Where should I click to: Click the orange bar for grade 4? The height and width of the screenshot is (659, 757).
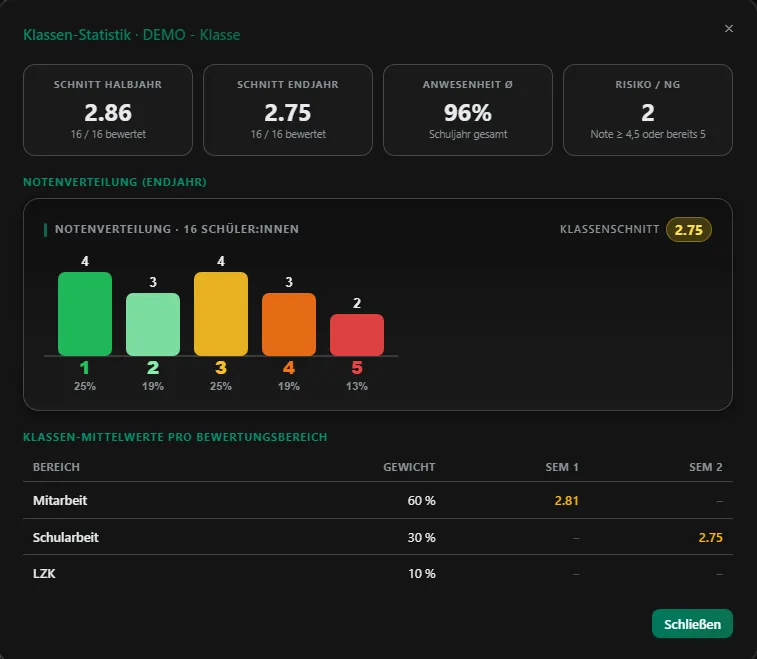tap(289, 324)
